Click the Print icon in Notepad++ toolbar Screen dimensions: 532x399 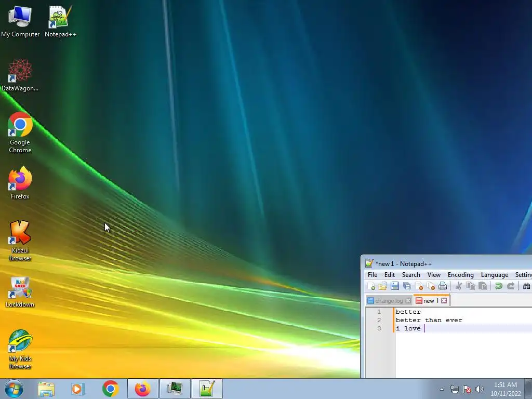[443, 286]
